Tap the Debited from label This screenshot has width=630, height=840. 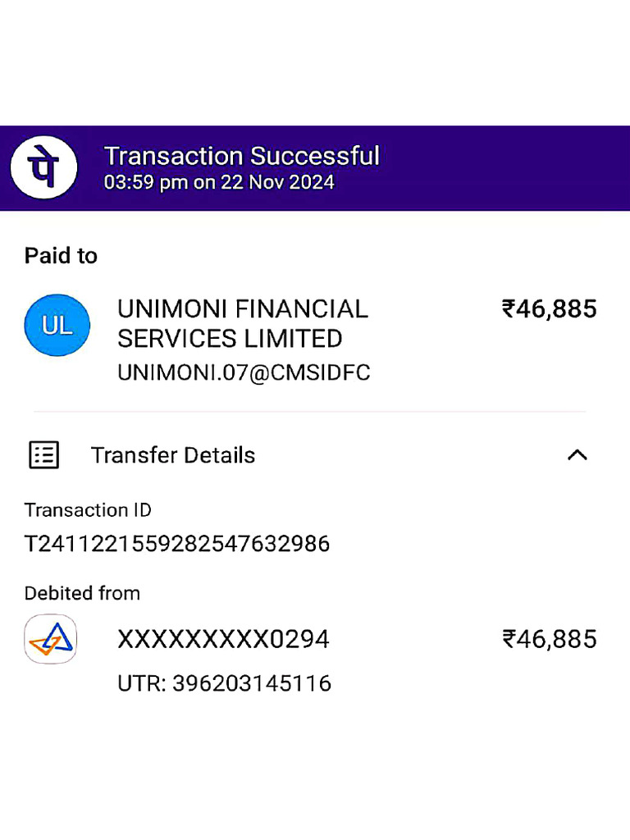[x=82, y=593]
